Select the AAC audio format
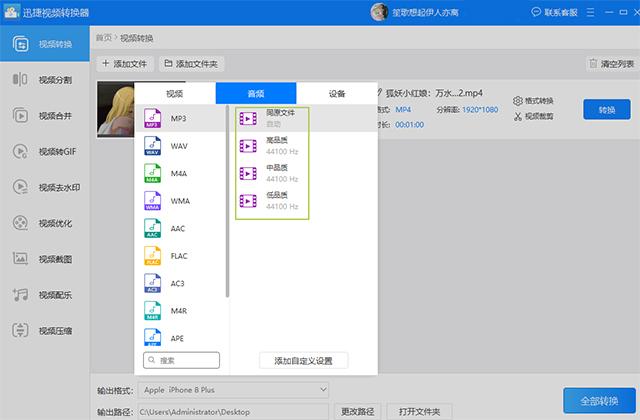This screenshot has height=420, width=640. [x=180, y=228]
